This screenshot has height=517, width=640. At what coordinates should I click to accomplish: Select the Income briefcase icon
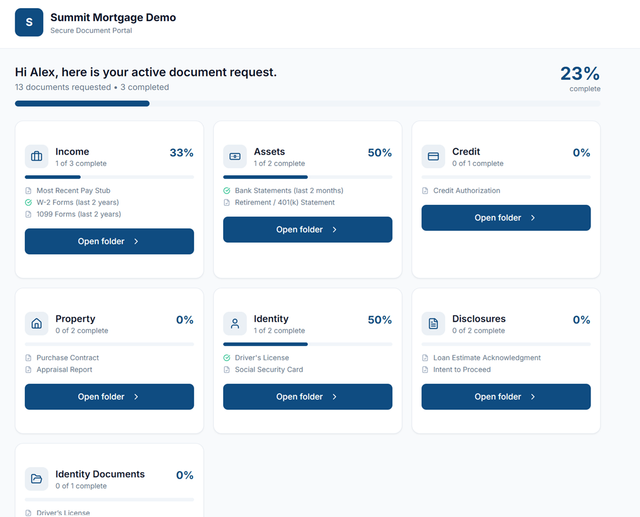[x=37, y=156]
